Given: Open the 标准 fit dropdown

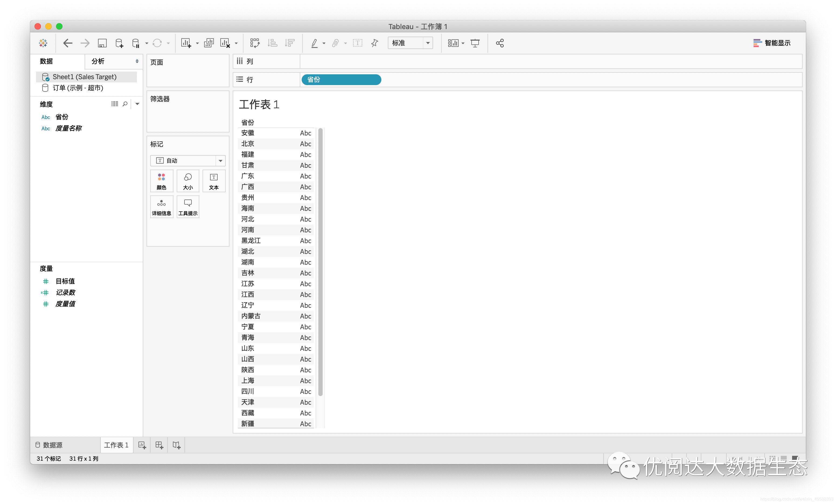Looking at the screenshot, I should point(410,43).
